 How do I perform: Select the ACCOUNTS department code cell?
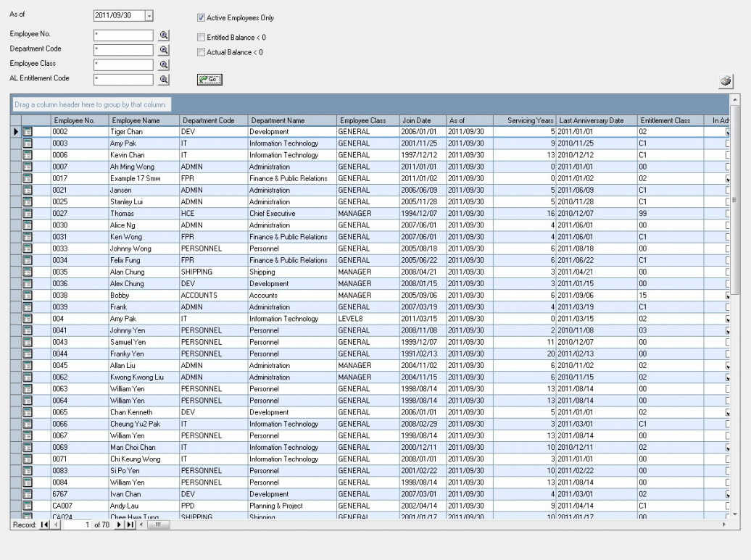pos(213,296)
